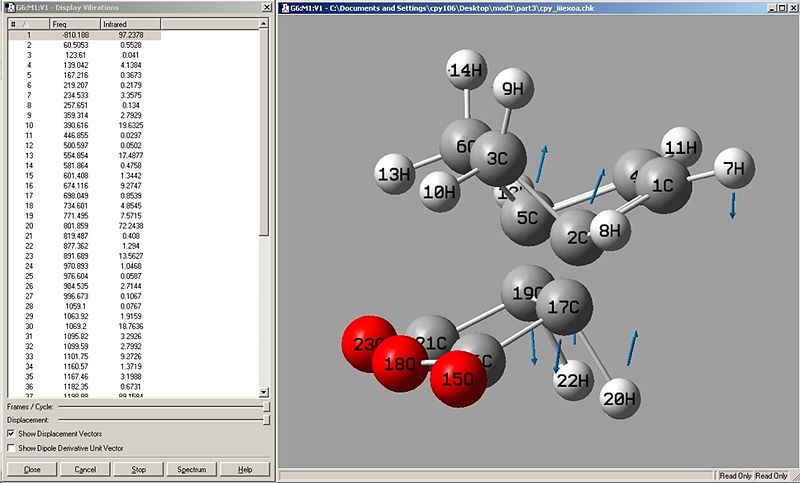The image size is (800, 483).
Task: Close the Display Vibrations dialog via title bar X
Action: [x=267, y=7]
